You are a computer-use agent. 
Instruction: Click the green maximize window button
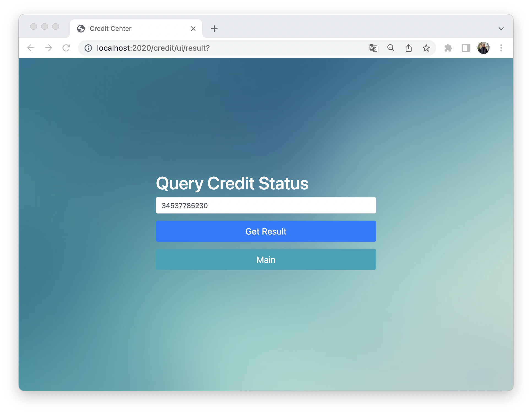coord(56,26)
